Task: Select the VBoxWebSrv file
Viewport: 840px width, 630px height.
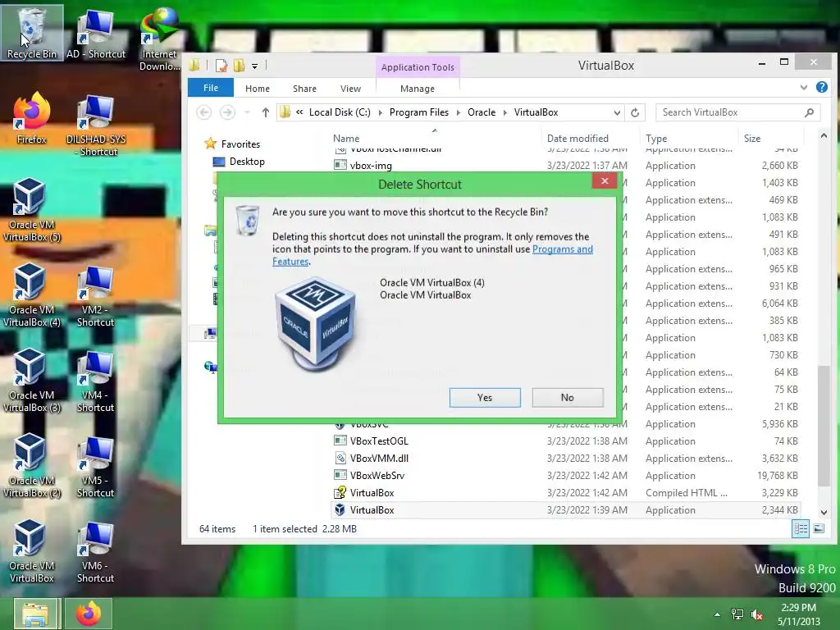Action: 566,475
